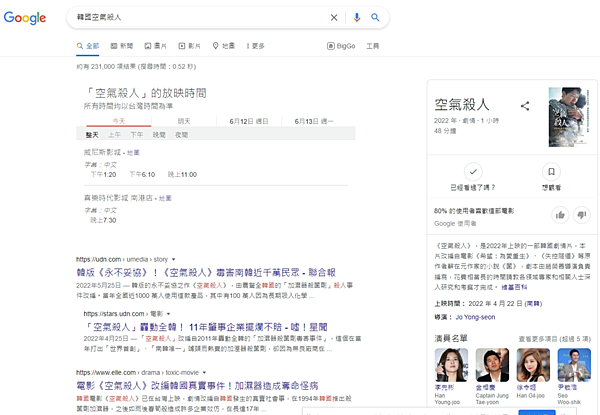
Task: Select the 下午6:10 showtime
Action: [142, 175]
